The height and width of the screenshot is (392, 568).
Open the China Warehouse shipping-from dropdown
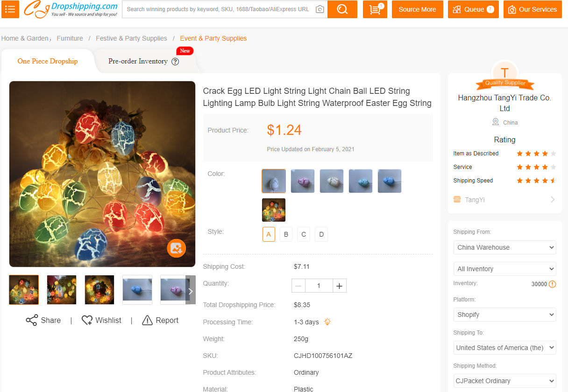point(504,247)
